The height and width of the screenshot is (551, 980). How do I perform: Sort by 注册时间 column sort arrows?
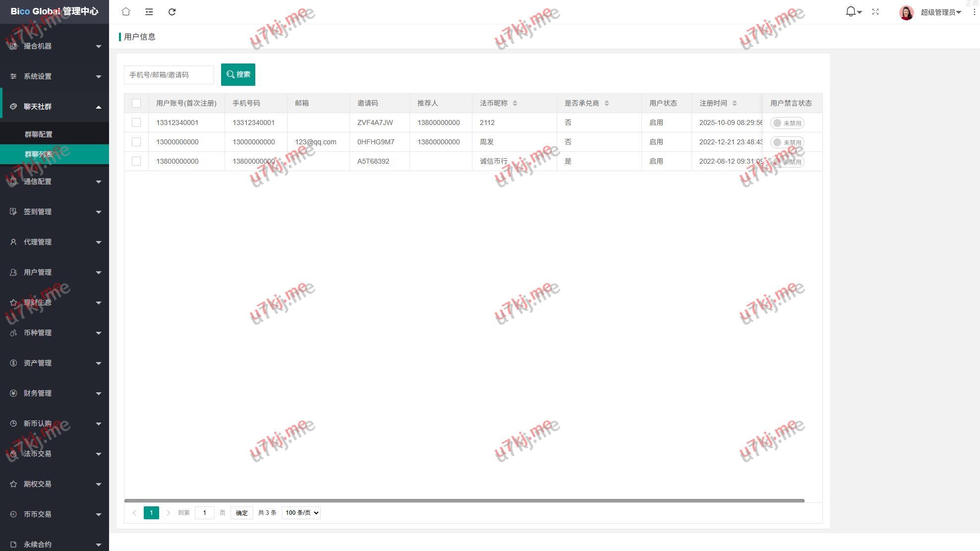coord(735,103)
